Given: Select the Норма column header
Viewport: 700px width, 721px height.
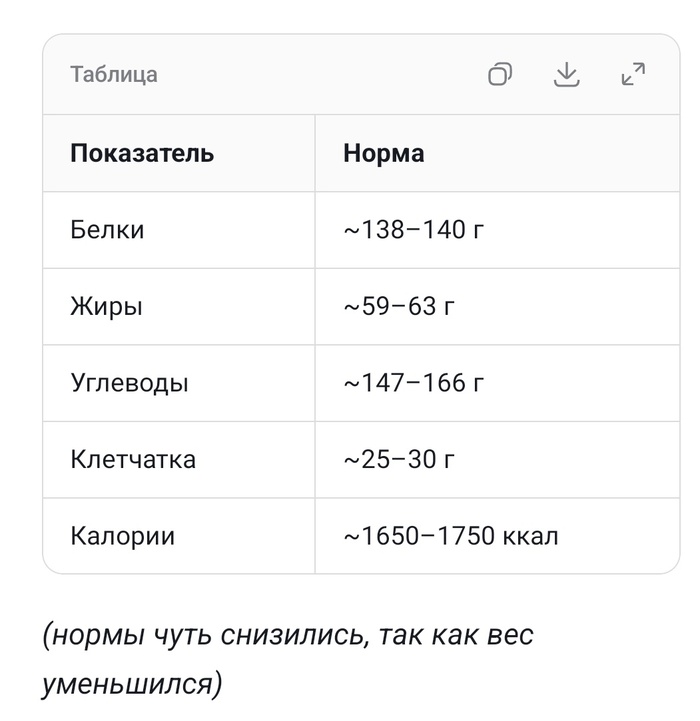Looking at the screenshot, I should tap(383, 153).
